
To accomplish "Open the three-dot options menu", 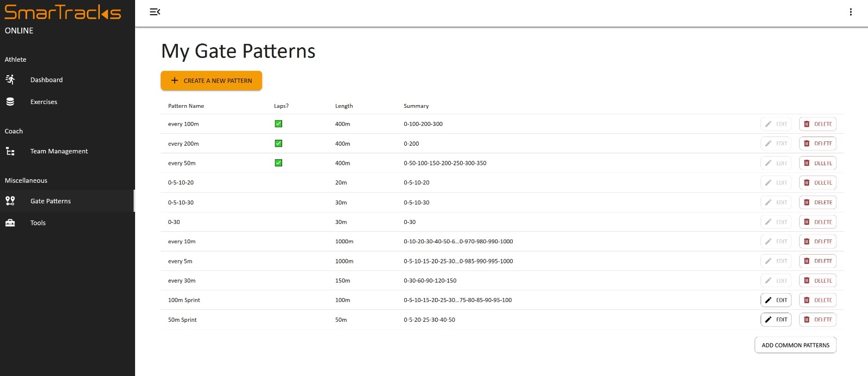I will click(x=850, y=12).
